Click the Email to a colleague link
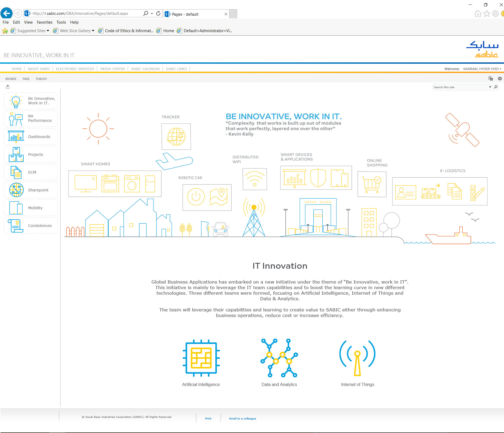The height and width of the screenshot is (433, 504). click(x=242, y=419)
